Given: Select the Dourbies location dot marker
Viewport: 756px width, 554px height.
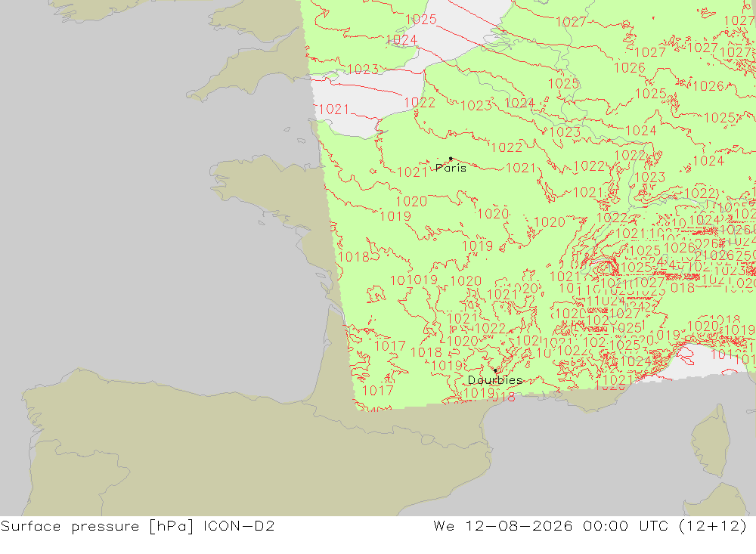Looking at the screenshot, I should point(495,370).
